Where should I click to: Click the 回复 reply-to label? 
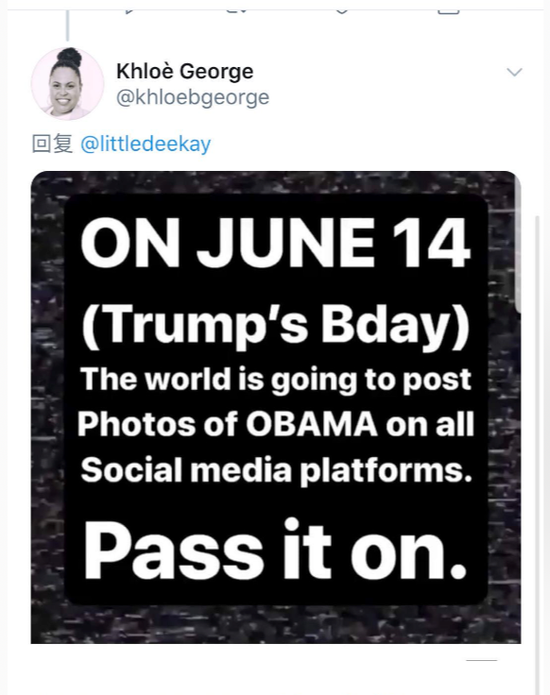(52, 144)
